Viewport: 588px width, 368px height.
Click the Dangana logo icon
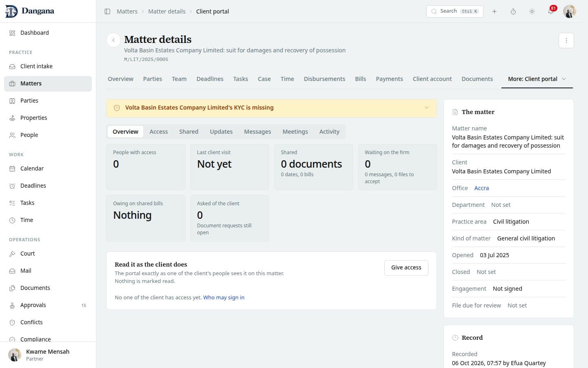pyautogui.click(x=11, y=11)
